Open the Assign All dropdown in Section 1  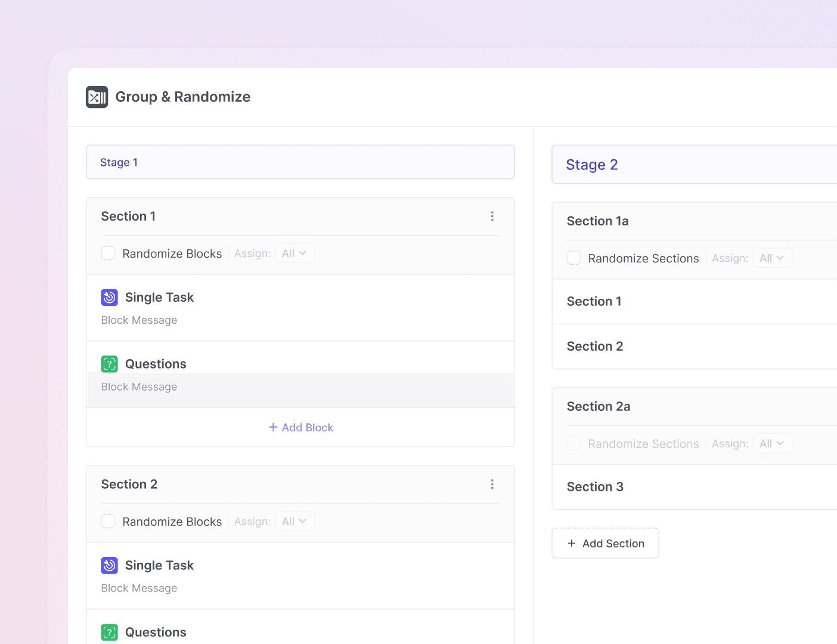tap(294, 253)
